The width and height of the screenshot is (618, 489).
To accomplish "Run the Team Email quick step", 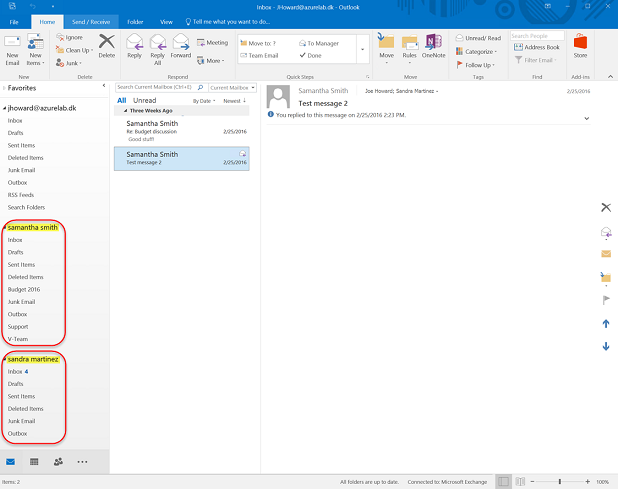I will coord(259,56).
